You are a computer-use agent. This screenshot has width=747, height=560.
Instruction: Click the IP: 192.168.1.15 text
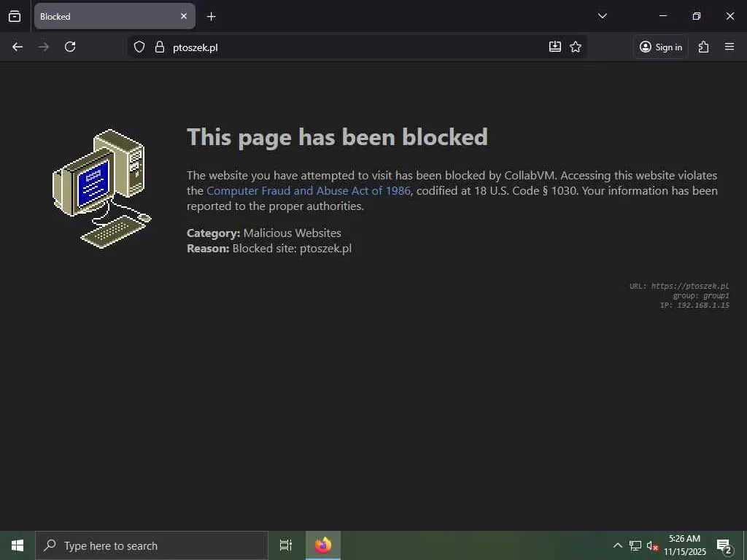pos(694,306)
